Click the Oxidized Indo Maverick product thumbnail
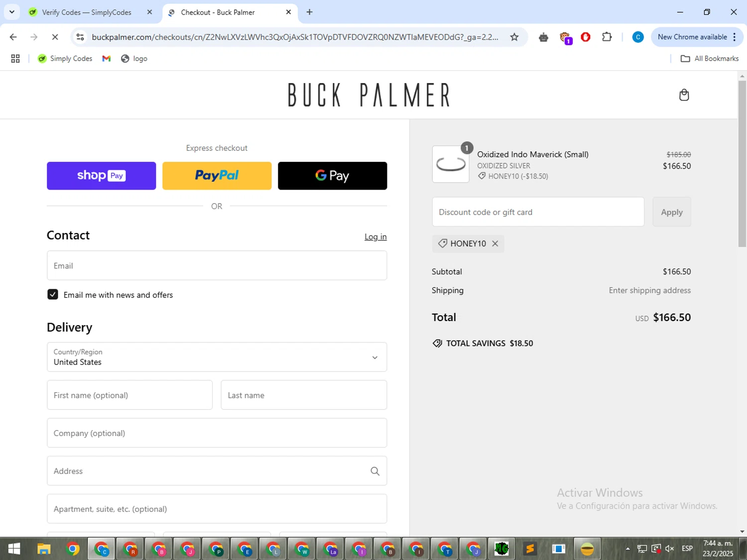 [451, 164]
